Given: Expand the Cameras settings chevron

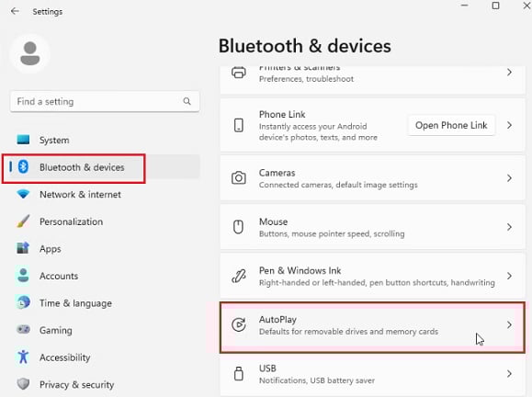Looking at the screenshot, I should coord(509,177).
